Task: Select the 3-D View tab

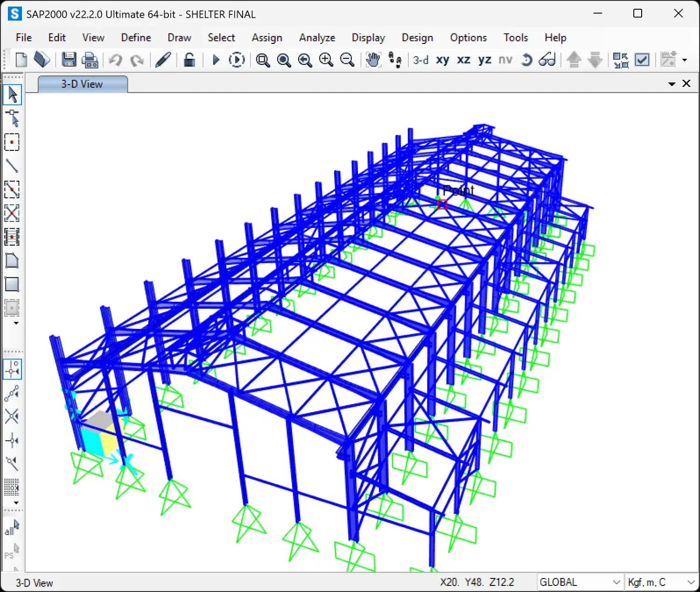Action: coord(82,84)
